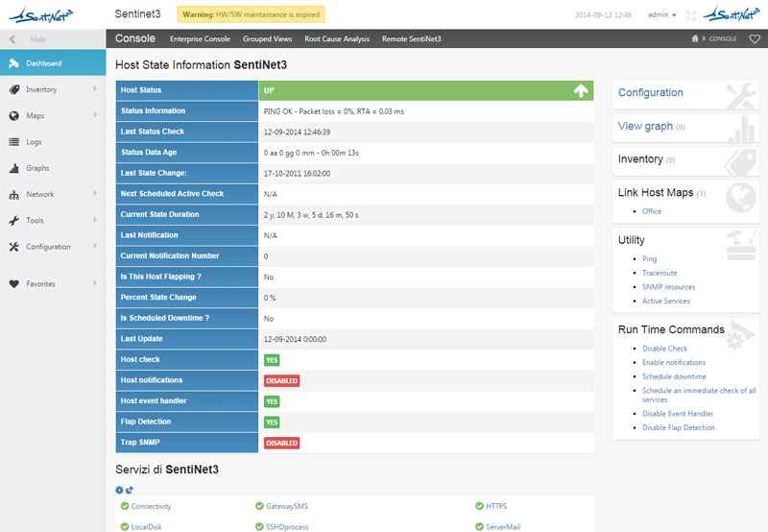Expand the Favorites submenu arrow
The height and width of the screenshot is (532, 768).
95,282
